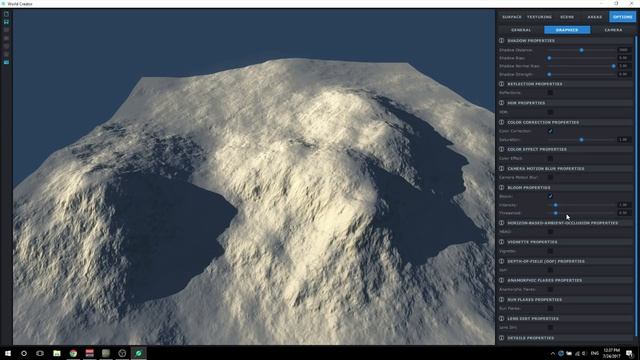Screen dimensions: 640x360
Task: Uncheck the Color Correction checkbox
Action: click(550, 131)
